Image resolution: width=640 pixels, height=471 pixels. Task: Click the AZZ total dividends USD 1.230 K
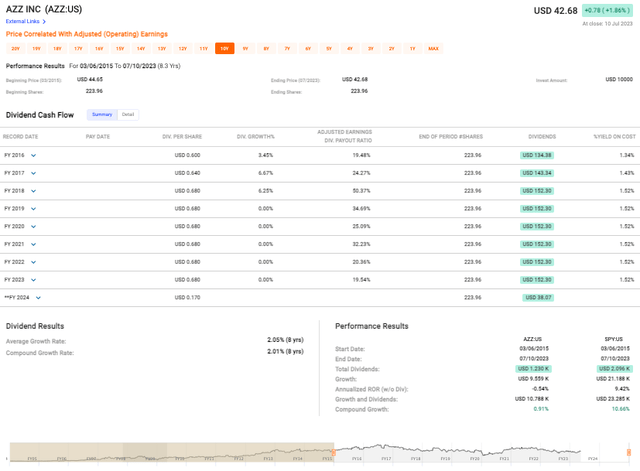[534, 369]
